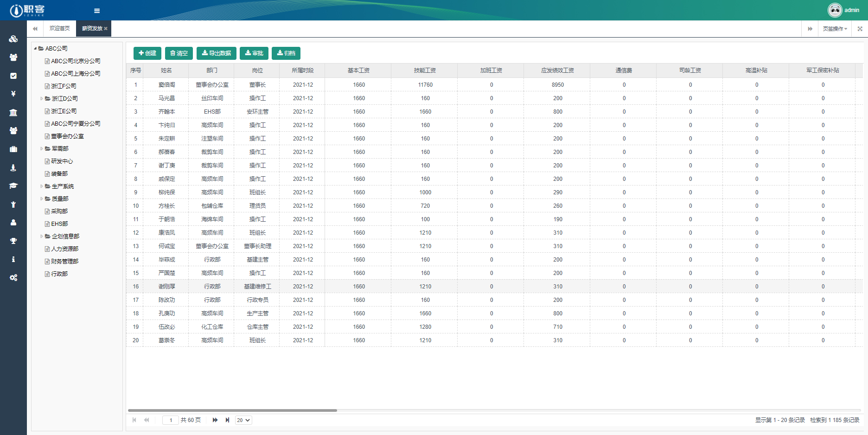Click the 姓名 column header

point(166,70)
